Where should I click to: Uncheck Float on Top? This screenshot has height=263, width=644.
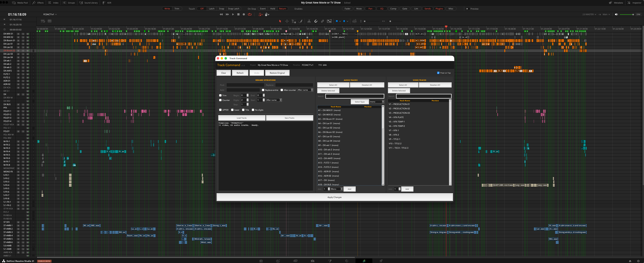(x=438, y=73)
